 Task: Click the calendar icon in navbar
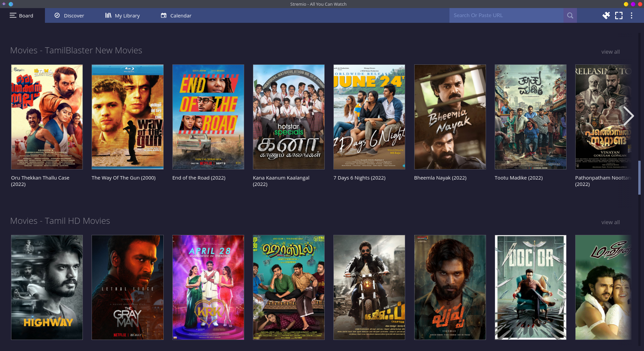[164, 15]
